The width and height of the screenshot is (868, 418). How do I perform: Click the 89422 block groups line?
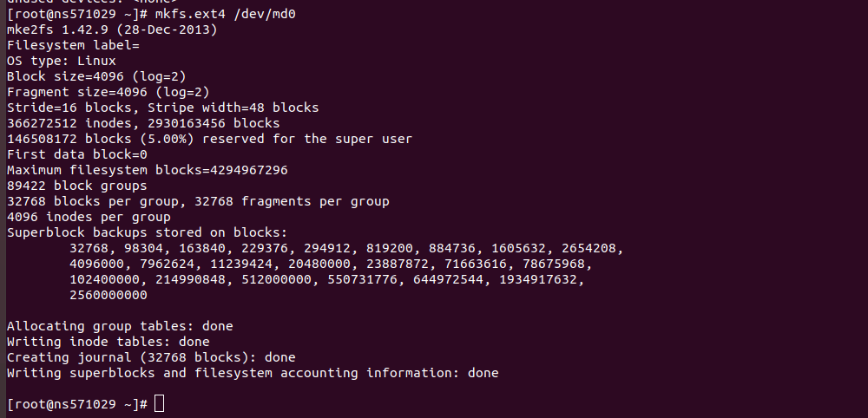pos(77,186)
